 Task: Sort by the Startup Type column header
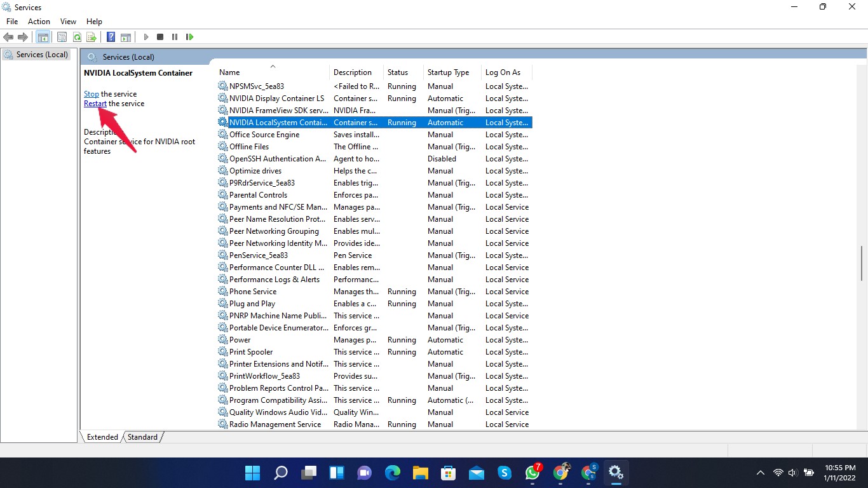tap(452, 72)
